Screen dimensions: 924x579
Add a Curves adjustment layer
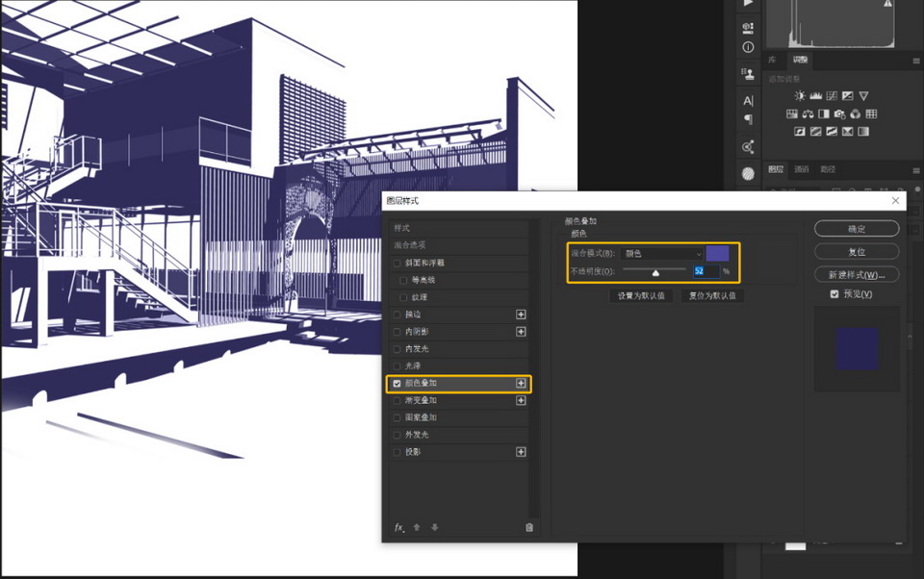[832, 96]
